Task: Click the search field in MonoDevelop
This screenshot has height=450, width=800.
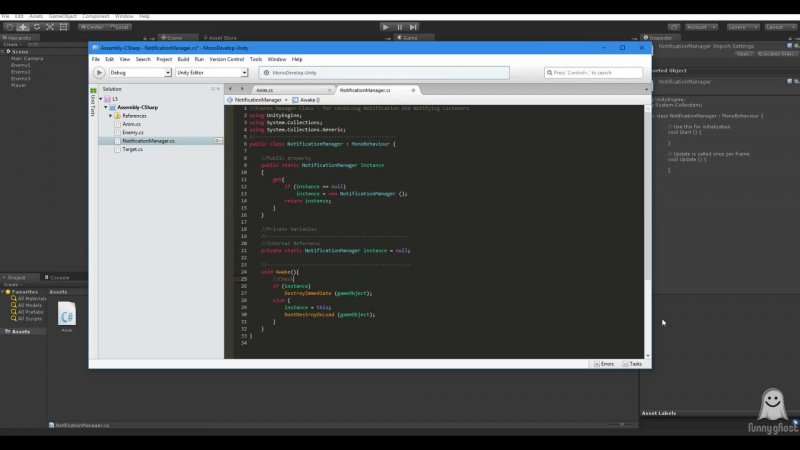Action: 593,73
